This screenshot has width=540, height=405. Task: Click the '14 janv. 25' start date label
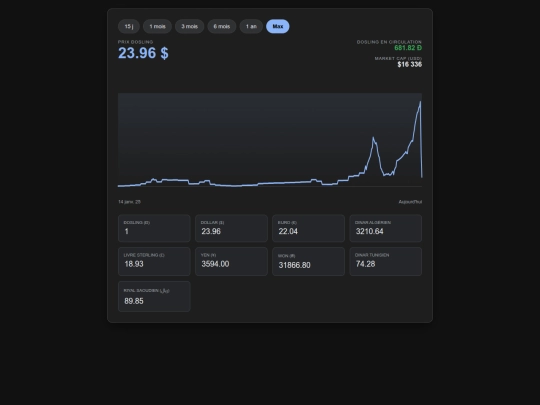click(129, 202)
